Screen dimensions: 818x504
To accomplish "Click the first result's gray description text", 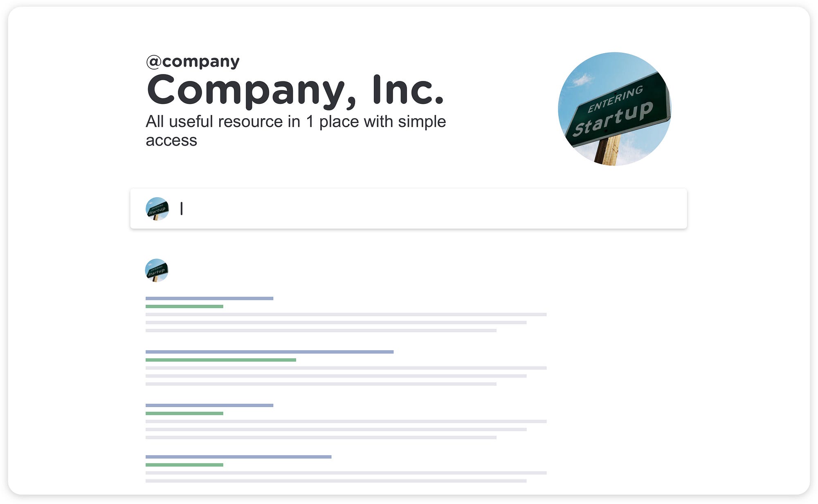I will pyautogui.click(x=346, y=322).
